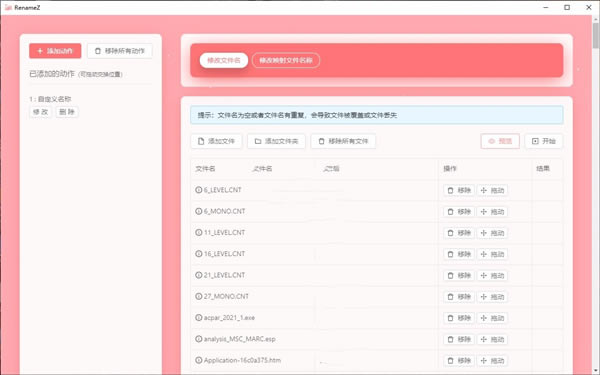Remove 16_LEVEL.CNT with its 移除 button

pyautogui.click(x=459, y=254)
